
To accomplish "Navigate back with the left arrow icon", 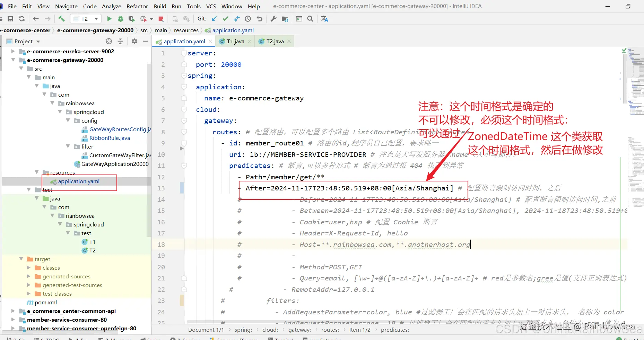I will coord(36,19).
